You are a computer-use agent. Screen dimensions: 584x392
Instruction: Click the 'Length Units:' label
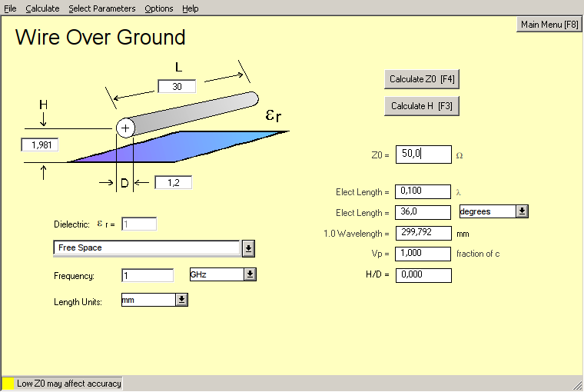78,302
